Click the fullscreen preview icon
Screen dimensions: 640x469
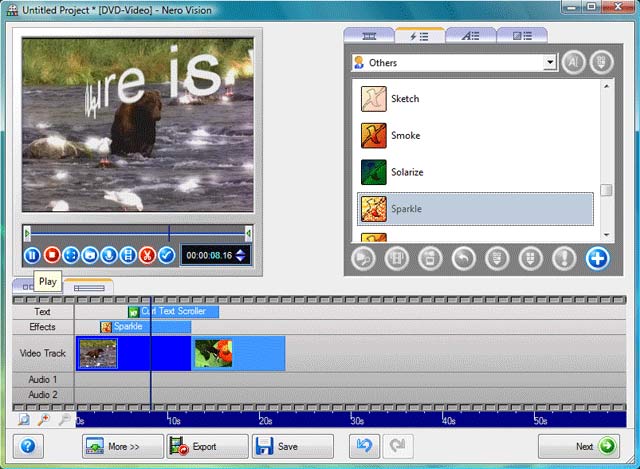coord(71,255)
